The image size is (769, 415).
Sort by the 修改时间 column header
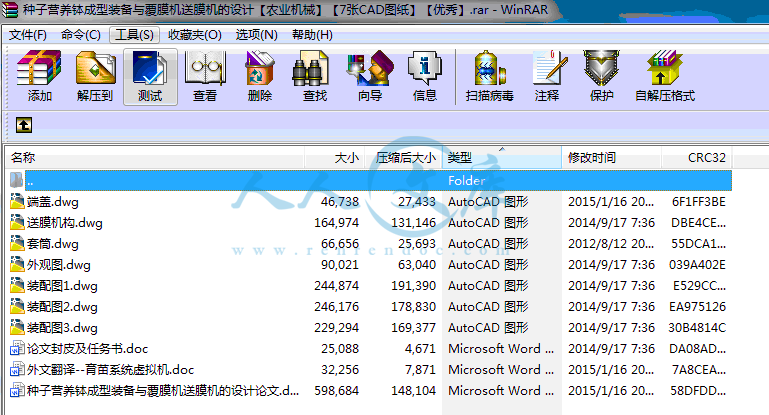pyautogui.click(x=612, y=157)
